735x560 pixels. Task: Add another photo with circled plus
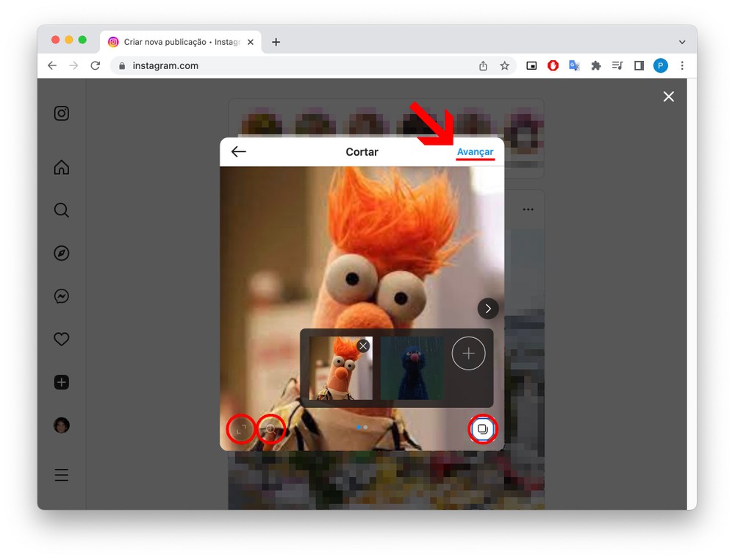point(468,354)
